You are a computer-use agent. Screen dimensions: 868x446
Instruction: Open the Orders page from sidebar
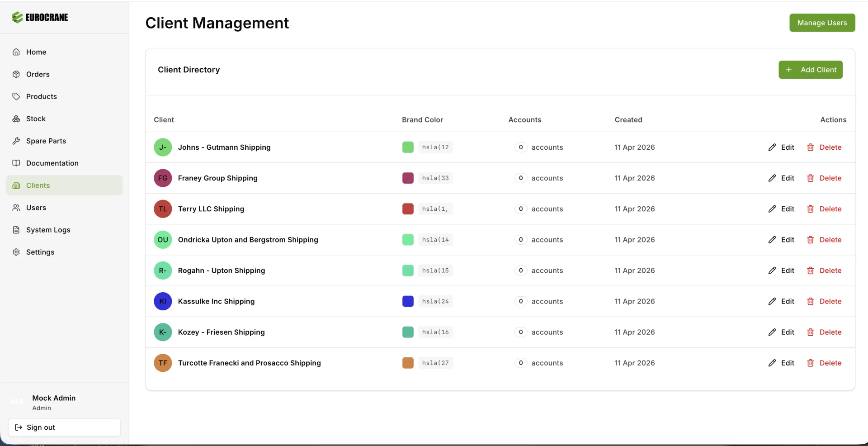pyautogui.click(x=38, y=75)
